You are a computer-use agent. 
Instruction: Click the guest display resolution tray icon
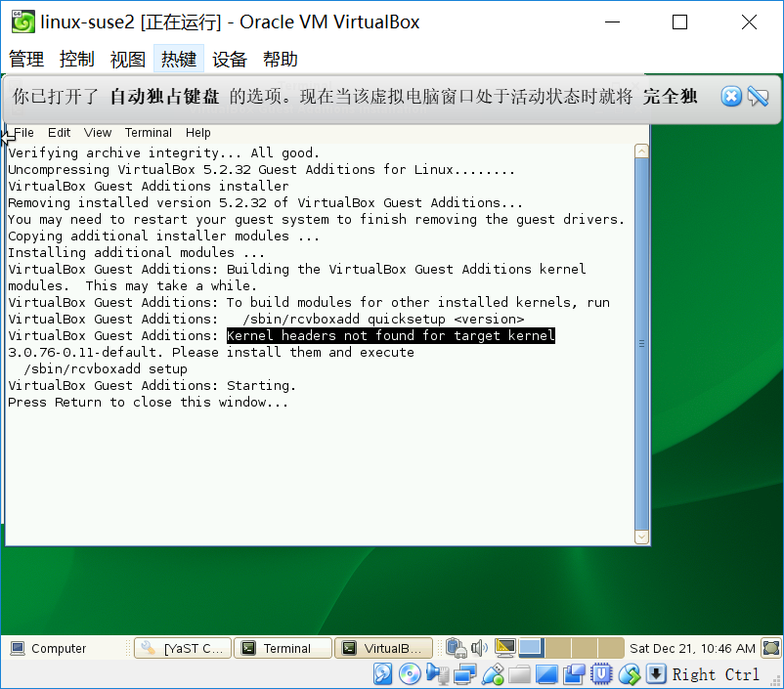point(505,648)
